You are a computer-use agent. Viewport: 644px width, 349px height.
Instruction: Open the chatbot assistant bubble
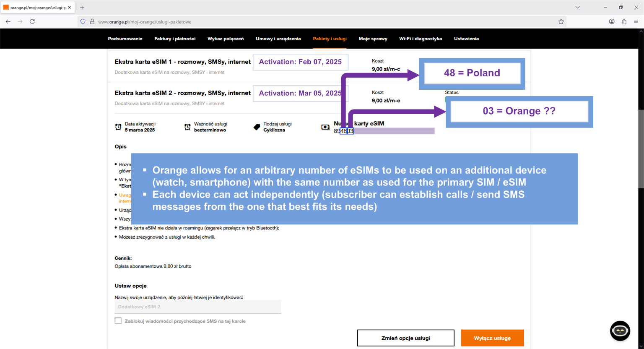620,331
